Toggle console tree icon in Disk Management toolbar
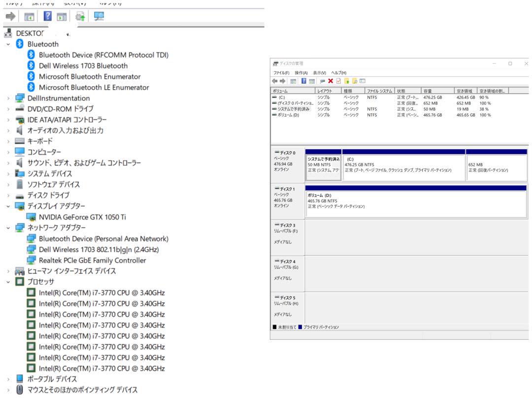This screenshot has width=532, height=399. [x=293, y=81]
